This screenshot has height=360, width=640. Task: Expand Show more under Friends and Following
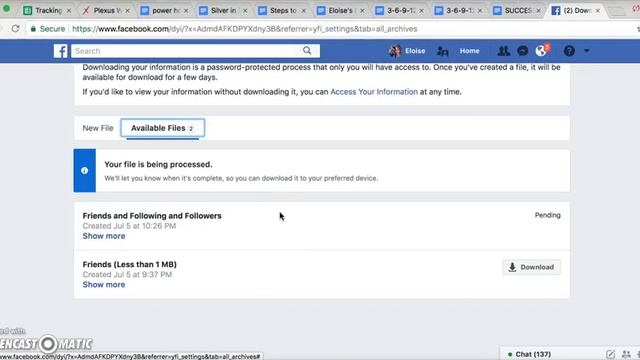[x=104, y=236]
